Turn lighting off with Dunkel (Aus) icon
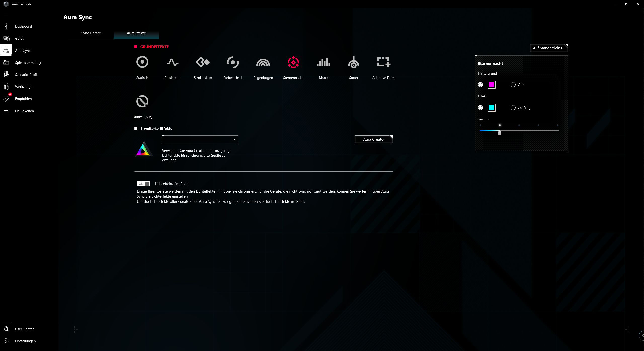 click(x=142, y=101)
